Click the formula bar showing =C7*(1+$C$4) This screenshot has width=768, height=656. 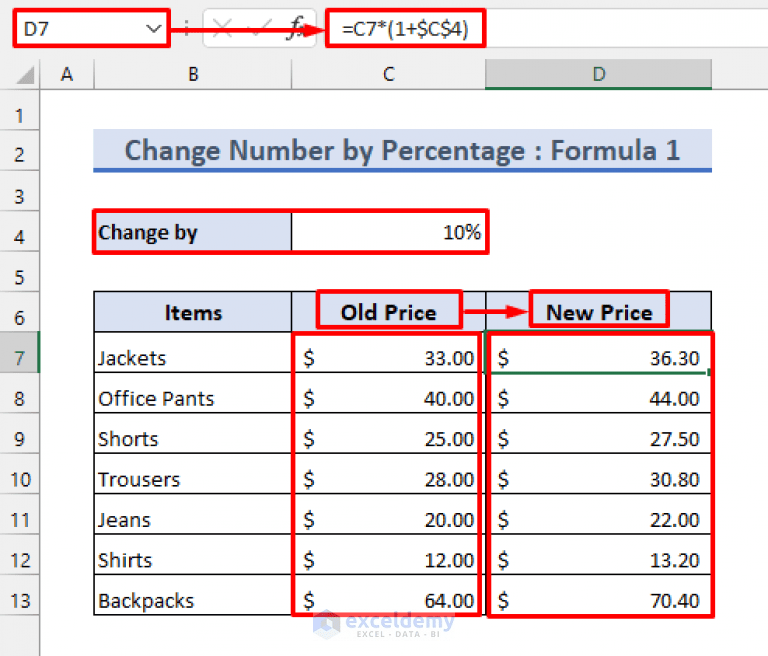tap(546, 28)
